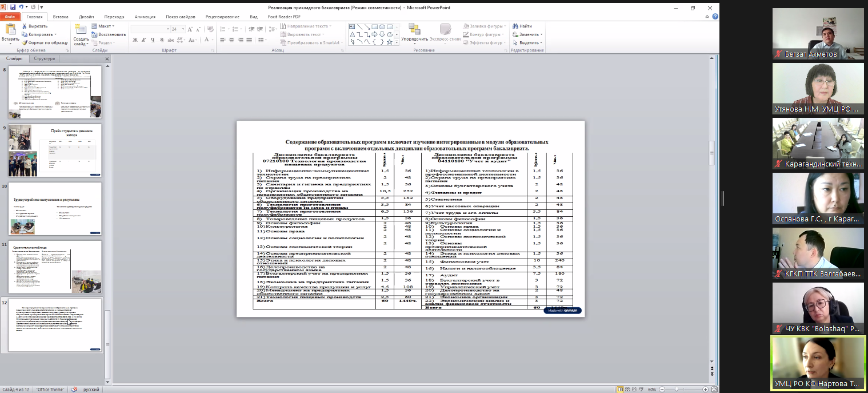Click the zoom in plus button
Viewport: 868px width, 393px height.
click(704, 389)
